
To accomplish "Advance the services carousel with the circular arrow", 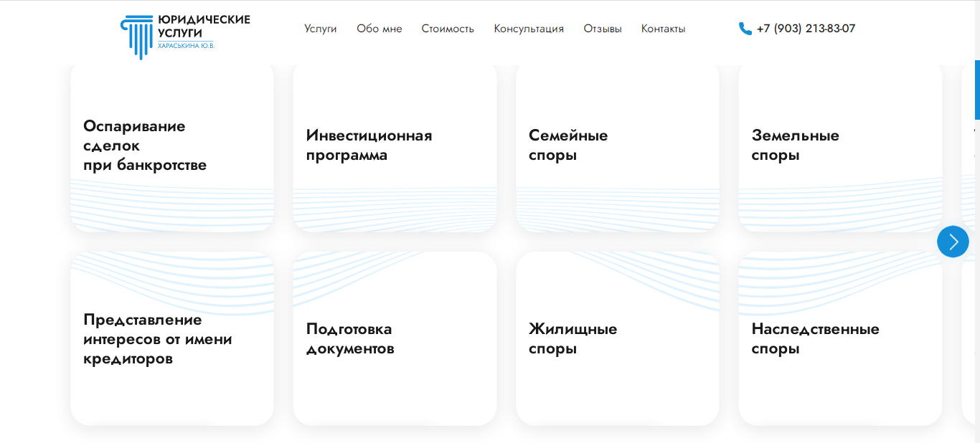I will click(x=953, y=242).
